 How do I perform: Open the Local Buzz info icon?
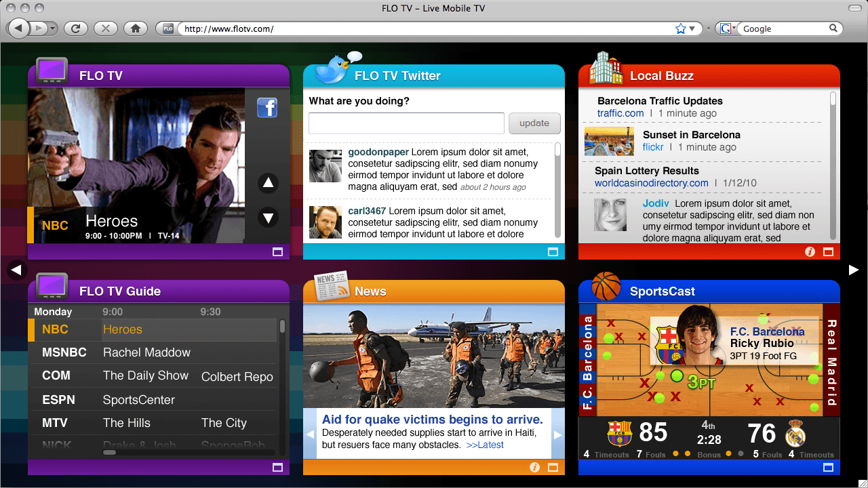(x=810, y=252)
